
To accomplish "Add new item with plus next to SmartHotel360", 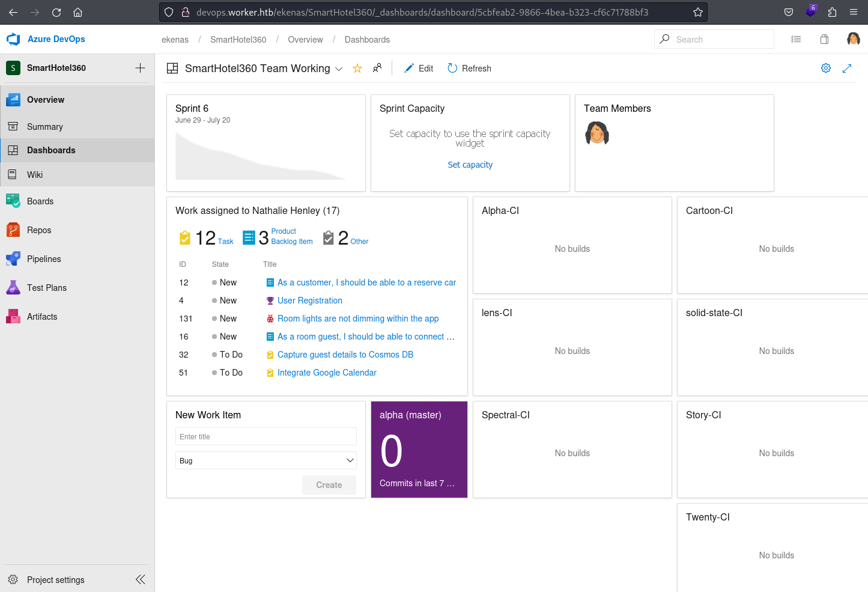I will (x=140, y=68).
